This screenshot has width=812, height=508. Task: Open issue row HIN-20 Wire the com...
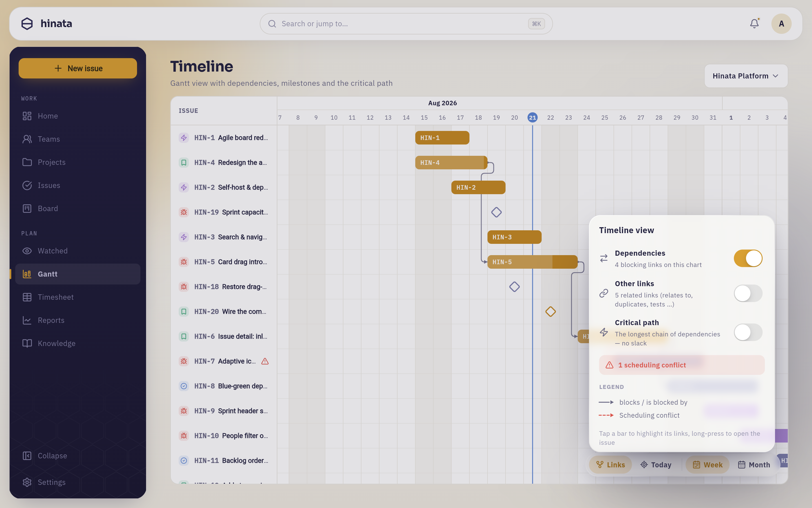224,312
